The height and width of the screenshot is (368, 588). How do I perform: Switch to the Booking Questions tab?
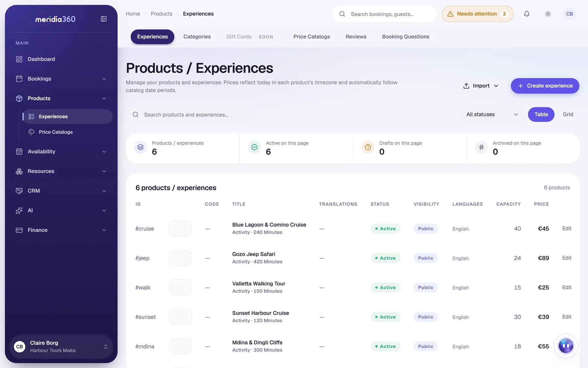click(x=406, y=37)
